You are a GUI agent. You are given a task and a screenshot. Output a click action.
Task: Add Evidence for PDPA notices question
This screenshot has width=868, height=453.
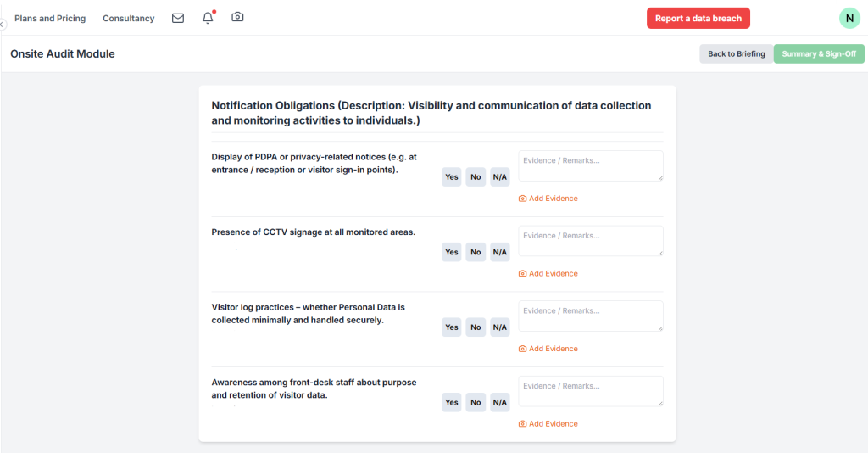click(548, 199)
